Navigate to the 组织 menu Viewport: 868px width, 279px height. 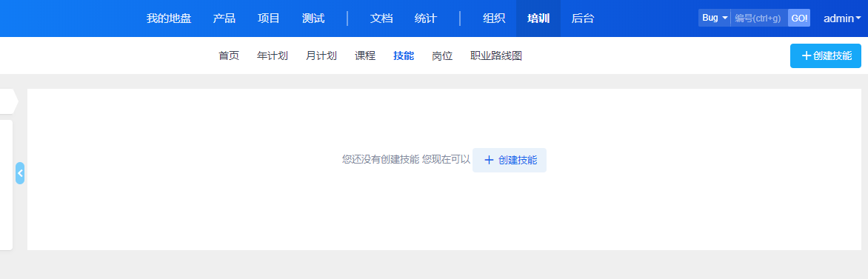point(494,19)
